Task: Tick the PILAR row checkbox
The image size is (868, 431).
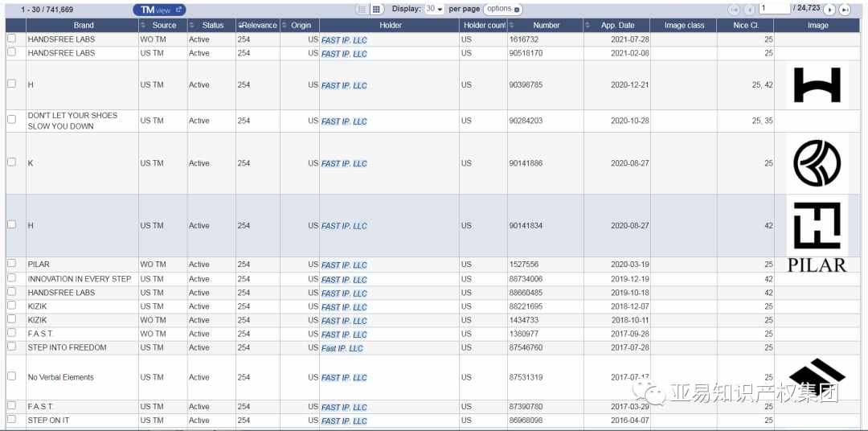Action: tap(11, 264)
